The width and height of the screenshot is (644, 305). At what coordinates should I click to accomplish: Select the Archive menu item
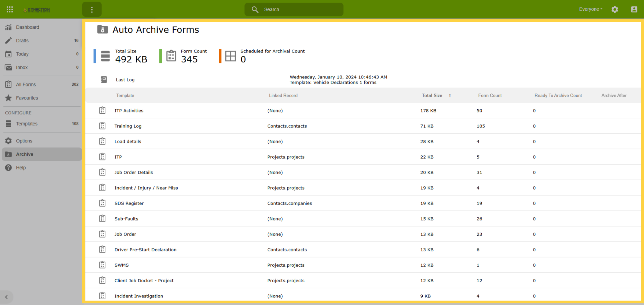coord(42,154)
